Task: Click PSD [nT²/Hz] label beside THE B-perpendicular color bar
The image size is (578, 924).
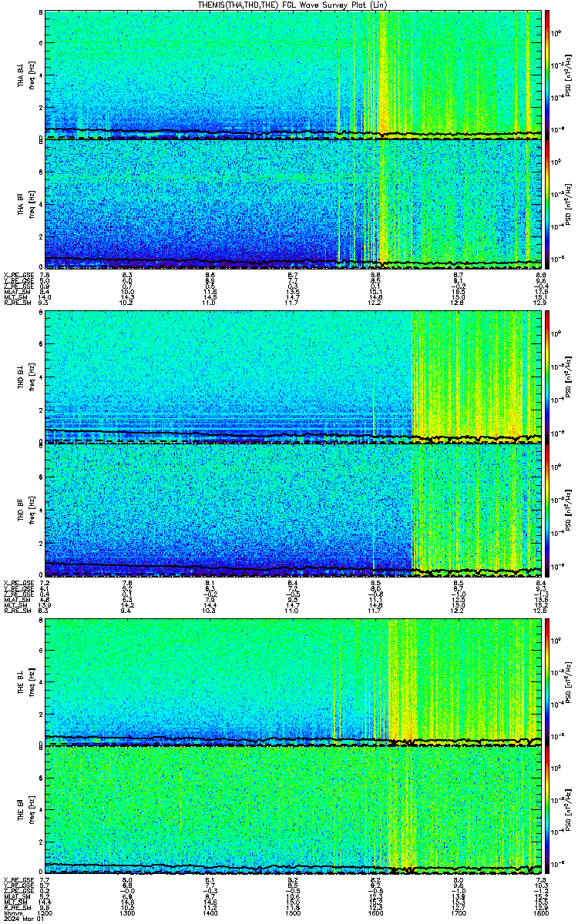Action: pos(568,681)
